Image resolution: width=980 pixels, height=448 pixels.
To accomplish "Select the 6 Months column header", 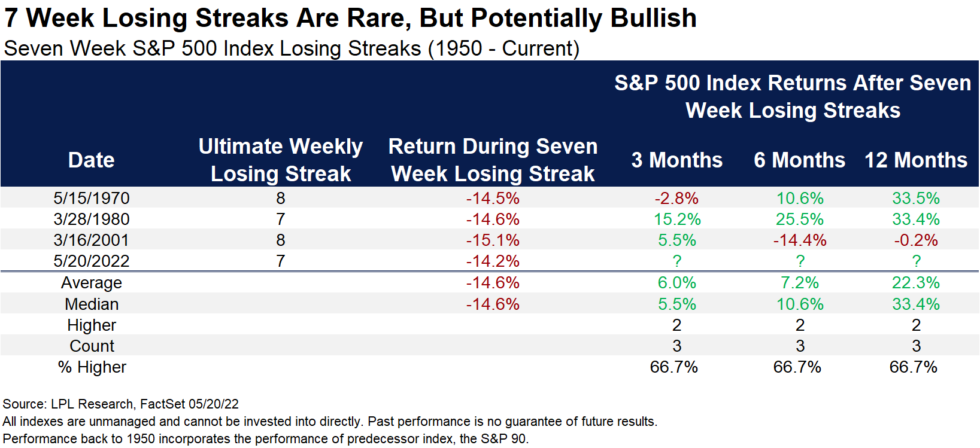I will (x=799, y=160).
